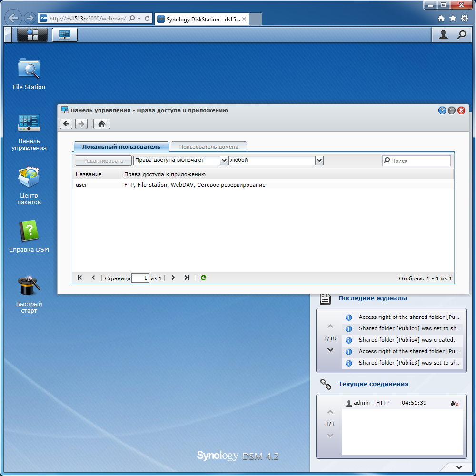Select log 'Shared folder [Public4] was created.'
The image size is (476, 476).
[402, 340]
